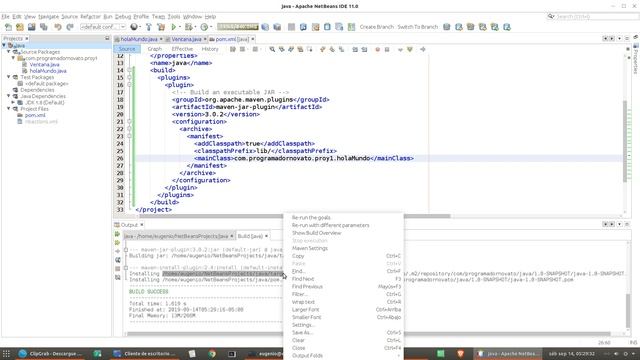
Task: Click the Brave browser taskbar icon
Action: [x=460, y=353]
